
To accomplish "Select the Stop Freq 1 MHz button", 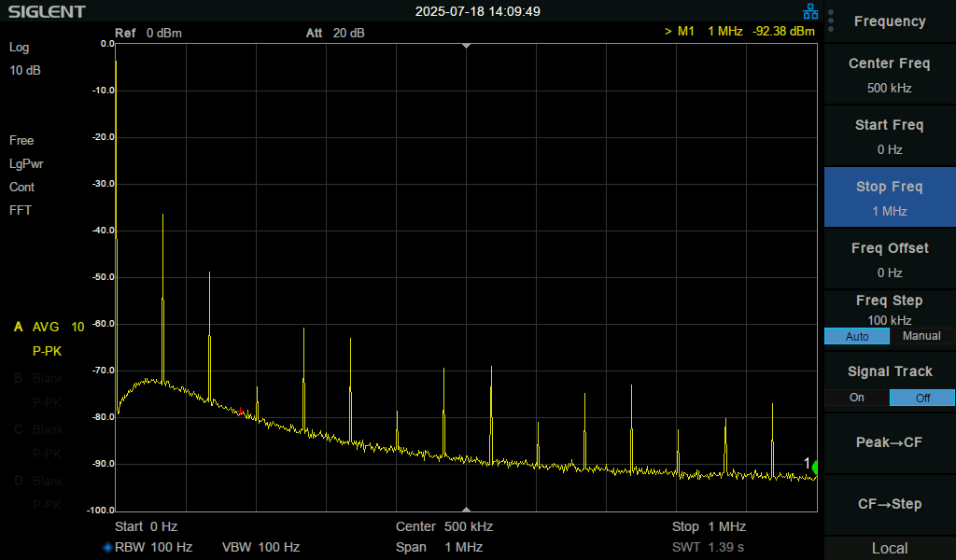I will (x=890, y=198).
